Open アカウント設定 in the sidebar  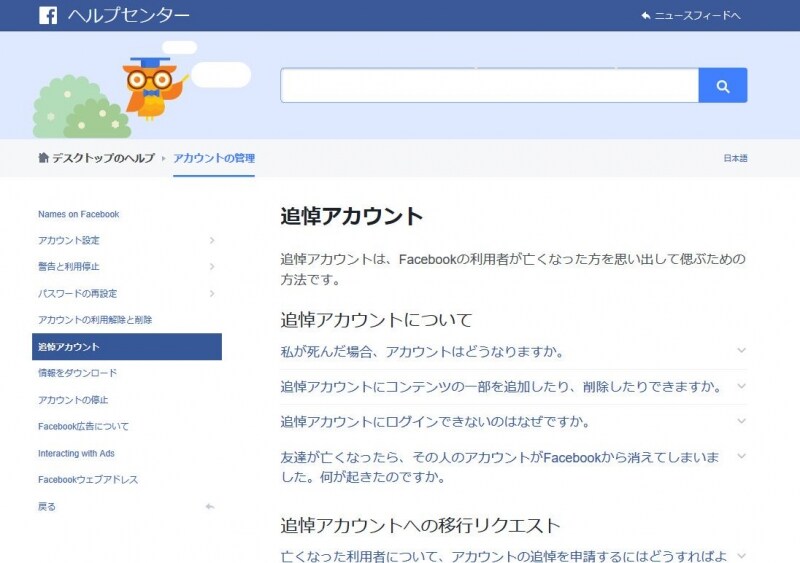pyautogui.click(x=69, y=240)
